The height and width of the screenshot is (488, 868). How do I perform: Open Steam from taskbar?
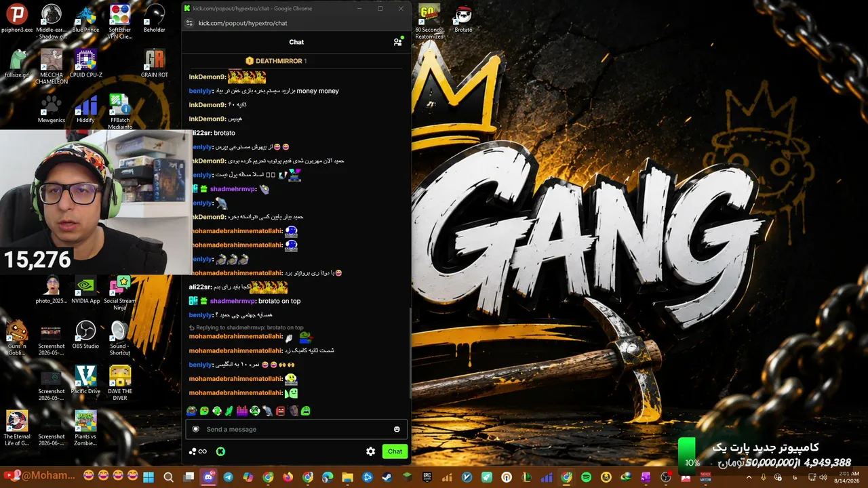coord(388,477)
